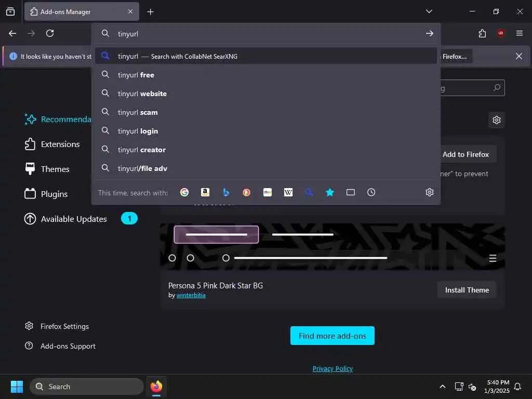The height and width of the screenshot is (399, 532).
Task: Open the Firefox application hamburger menu
Action: click(x=520, y=33)
